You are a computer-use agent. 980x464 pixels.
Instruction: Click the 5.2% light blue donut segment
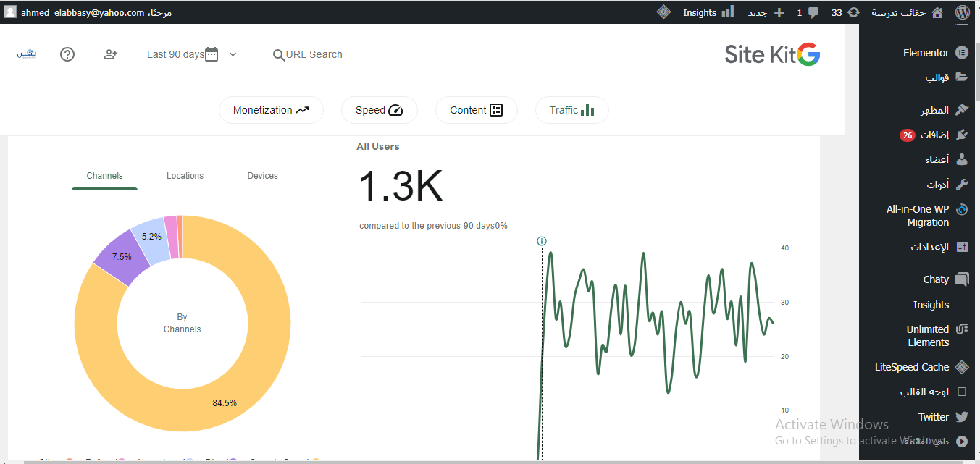click(x=151, y=237)
